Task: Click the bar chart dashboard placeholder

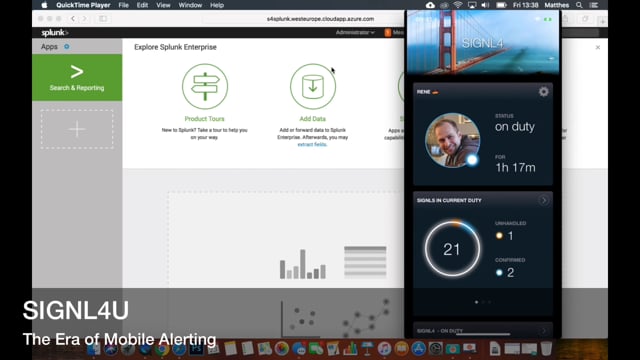Action: [x=302, y=264]
